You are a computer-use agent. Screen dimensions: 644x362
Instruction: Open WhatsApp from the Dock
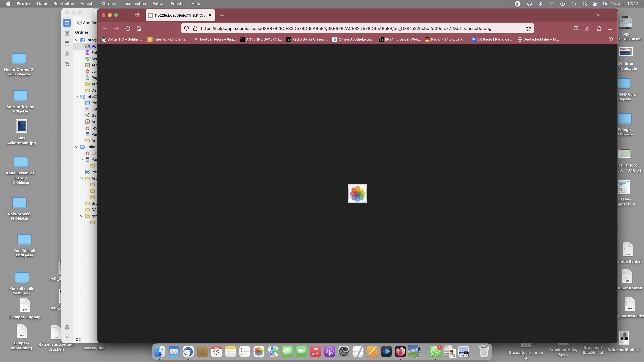(x=435, y=352)
